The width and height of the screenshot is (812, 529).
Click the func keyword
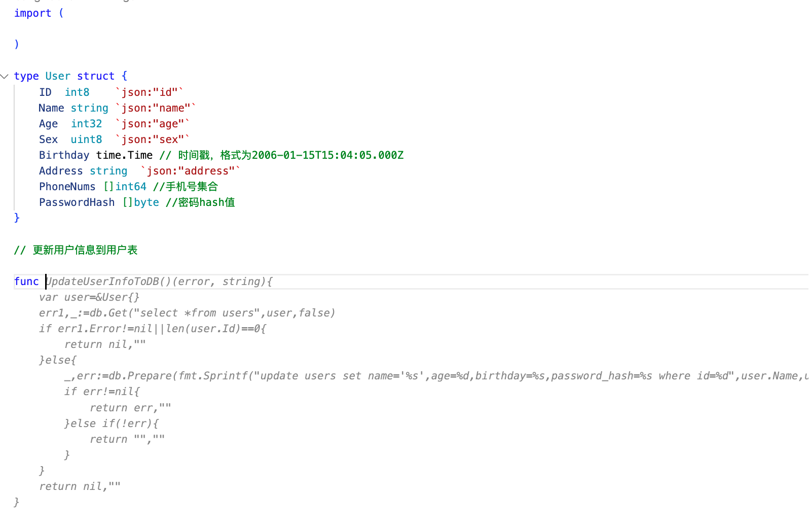coord(26,281)
